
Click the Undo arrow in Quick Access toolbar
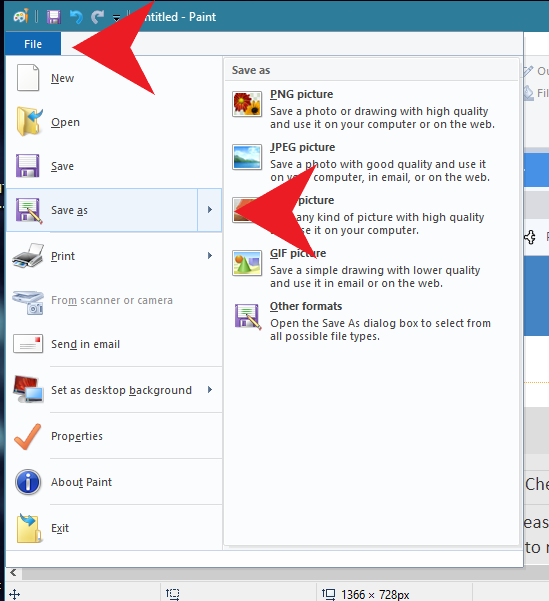tap(76, 17)
